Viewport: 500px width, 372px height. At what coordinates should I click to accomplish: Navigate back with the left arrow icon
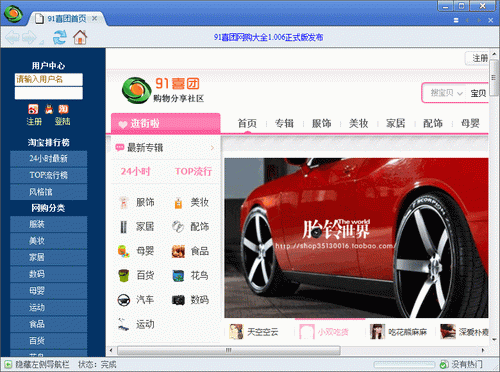click(x=12, y=37)
